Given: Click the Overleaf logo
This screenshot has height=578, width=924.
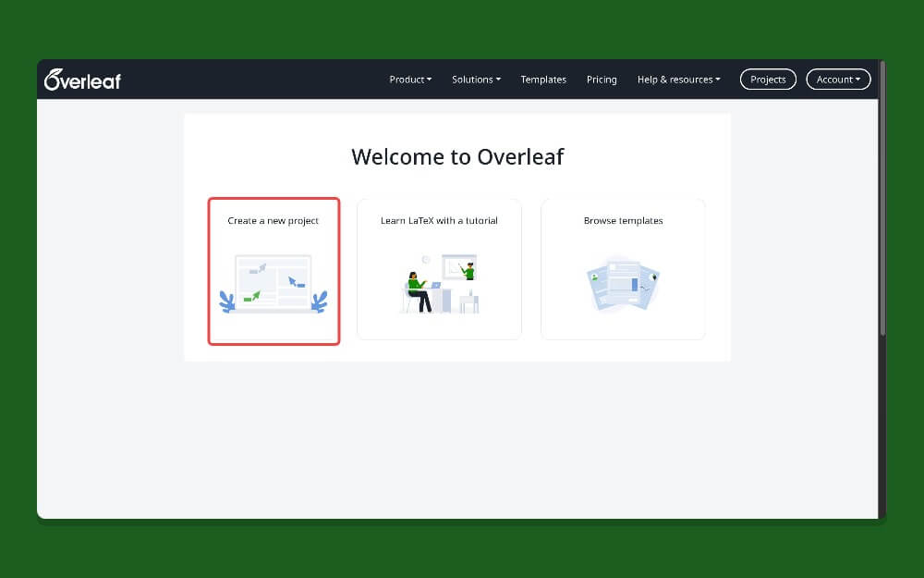Looking at the screenshot, I should [x=82, y=80].
